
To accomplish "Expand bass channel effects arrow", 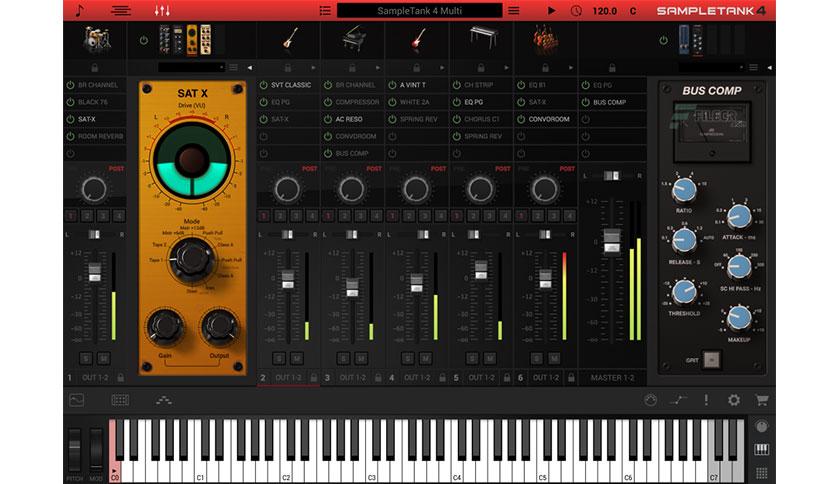I will [314, 68].
